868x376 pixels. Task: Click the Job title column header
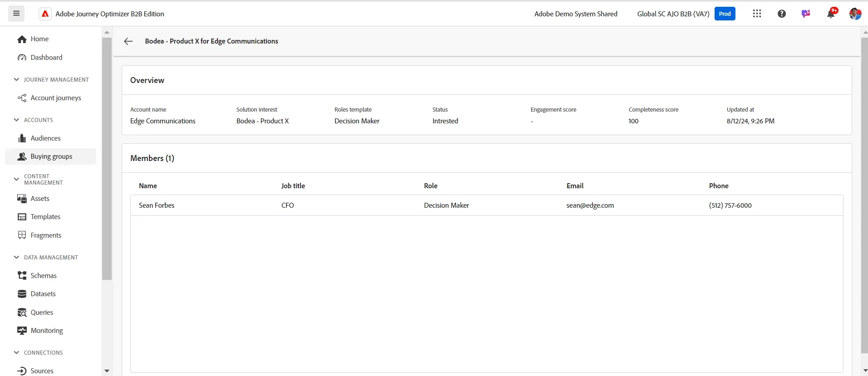pyautogui.click(x=293, y=186)
